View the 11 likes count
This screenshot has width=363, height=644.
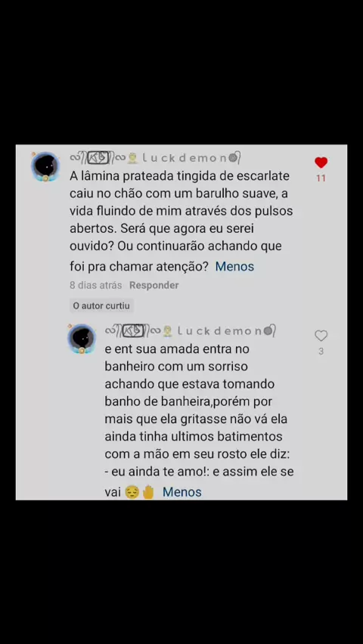(321, 178)
